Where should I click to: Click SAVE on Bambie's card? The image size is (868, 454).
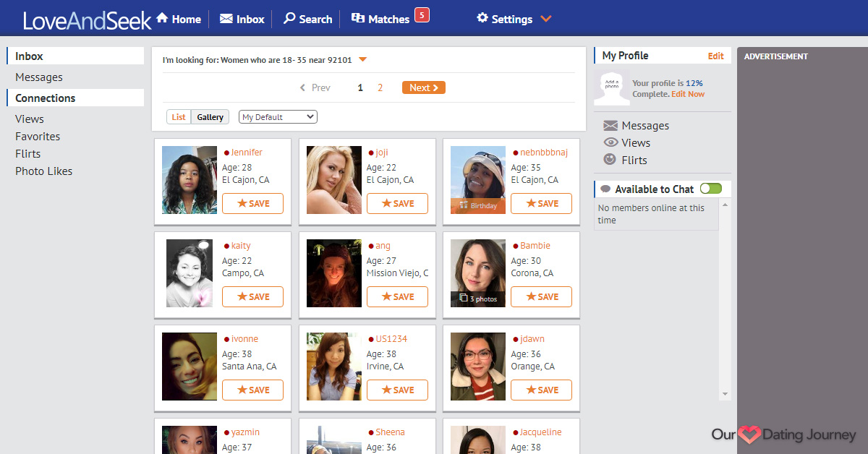coord(541,297)
